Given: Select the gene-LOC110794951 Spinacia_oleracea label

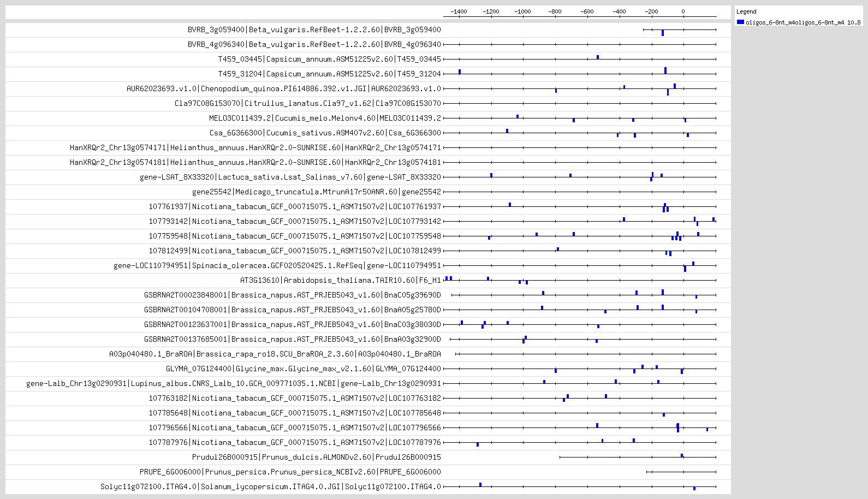Looking at the screenshot, I should (277, 265).
